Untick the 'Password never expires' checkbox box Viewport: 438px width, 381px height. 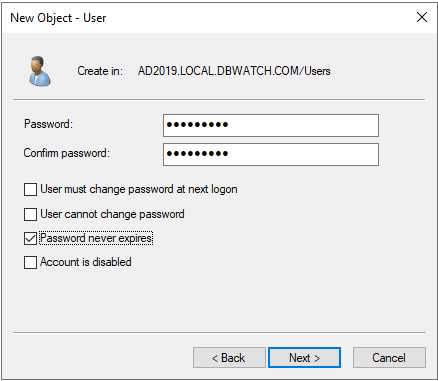pyautogui.click(x=30, y=238)
